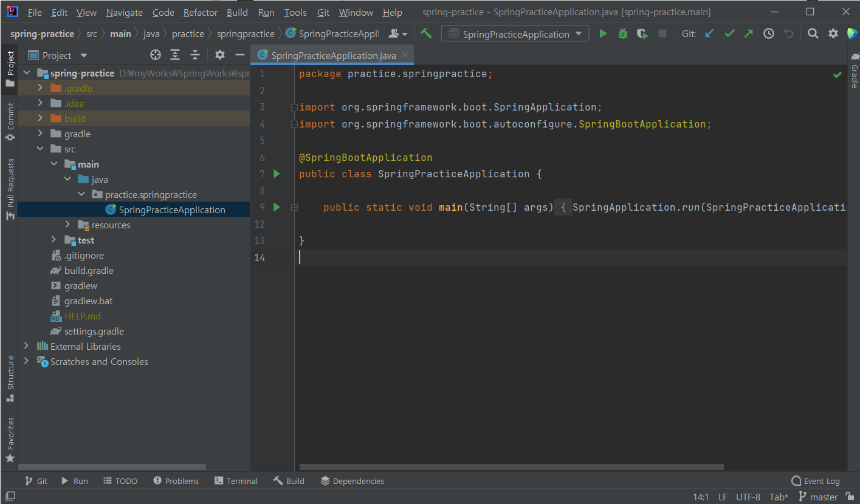Open the Problems tool window
This screenshot has width=860, height=504.
pos(176,481)
